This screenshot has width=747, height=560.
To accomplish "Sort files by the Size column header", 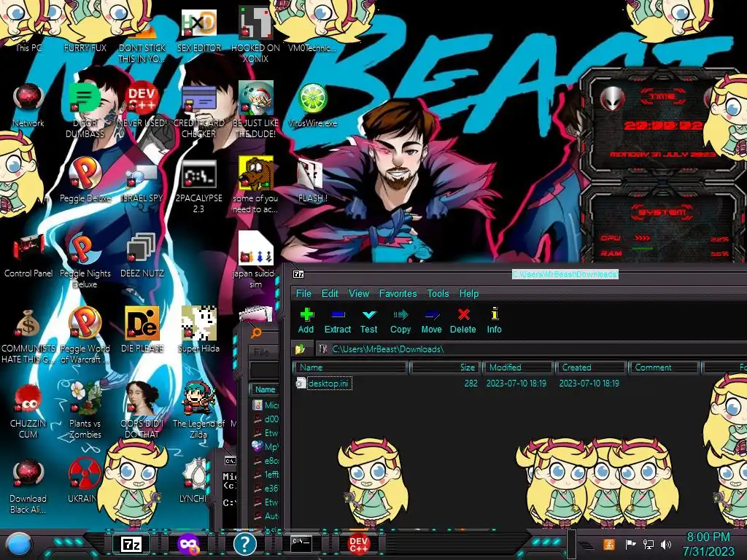I will 444,367.
